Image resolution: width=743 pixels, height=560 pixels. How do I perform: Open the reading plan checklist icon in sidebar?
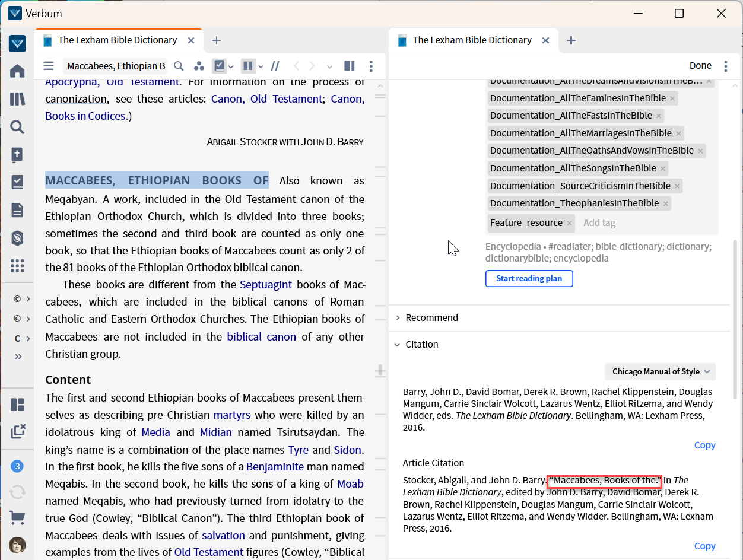(x=17, y=182)
